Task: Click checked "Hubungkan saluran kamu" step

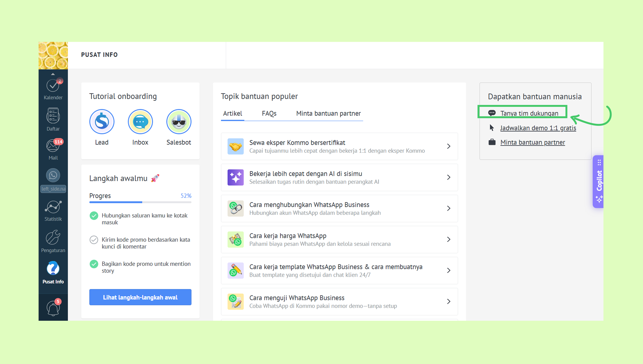Action: pyautogui.click(x=94, y=216)
